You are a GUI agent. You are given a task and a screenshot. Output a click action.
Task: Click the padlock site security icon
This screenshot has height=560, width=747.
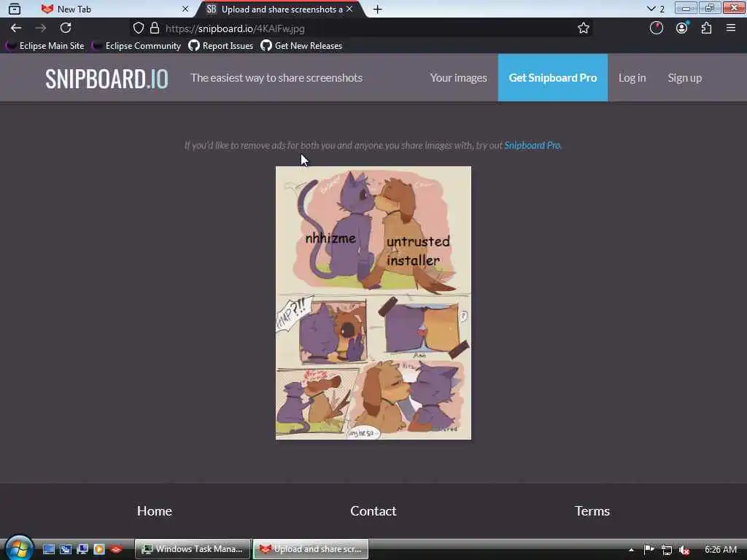155,28
